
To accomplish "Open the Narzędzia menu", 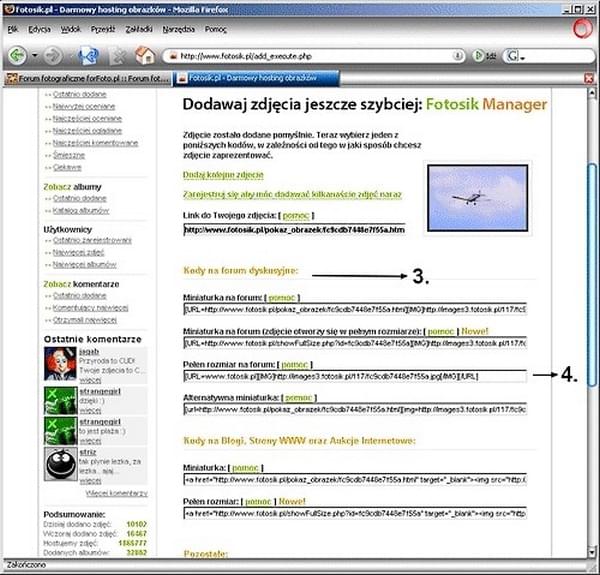I will coord(178,29).
